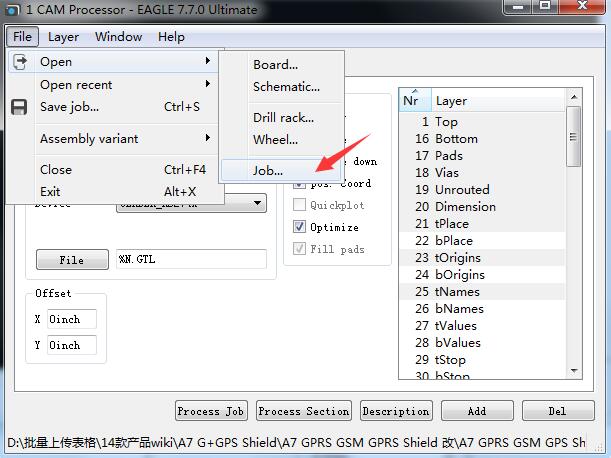
Task: Select layer 23 tOrigins
Action: [482, 258]
